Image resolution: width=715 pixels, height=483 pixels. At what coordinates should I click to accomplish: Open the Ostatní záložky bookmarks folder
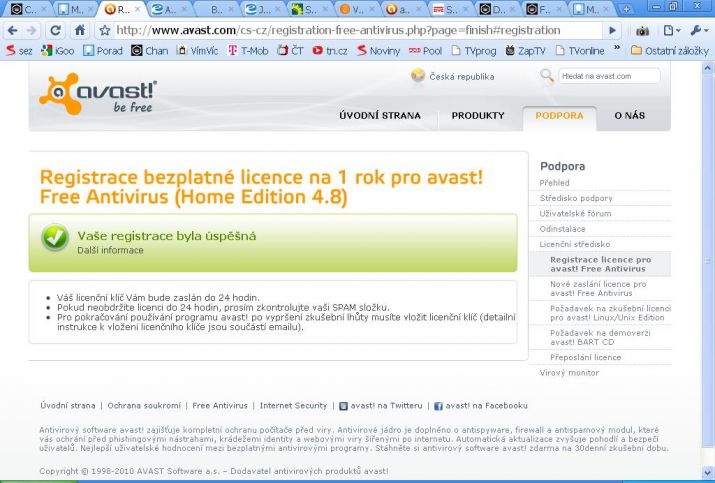[669, 51]
